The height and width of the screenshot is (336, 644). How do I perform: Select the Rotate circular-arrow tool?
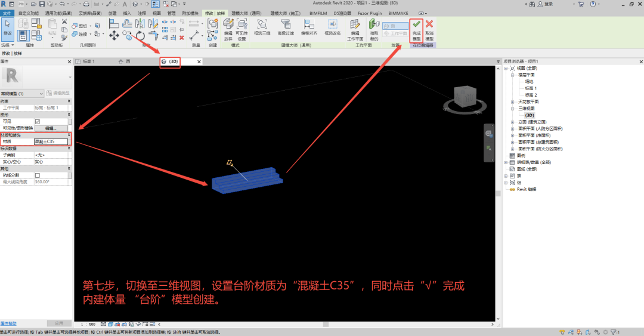140,36
